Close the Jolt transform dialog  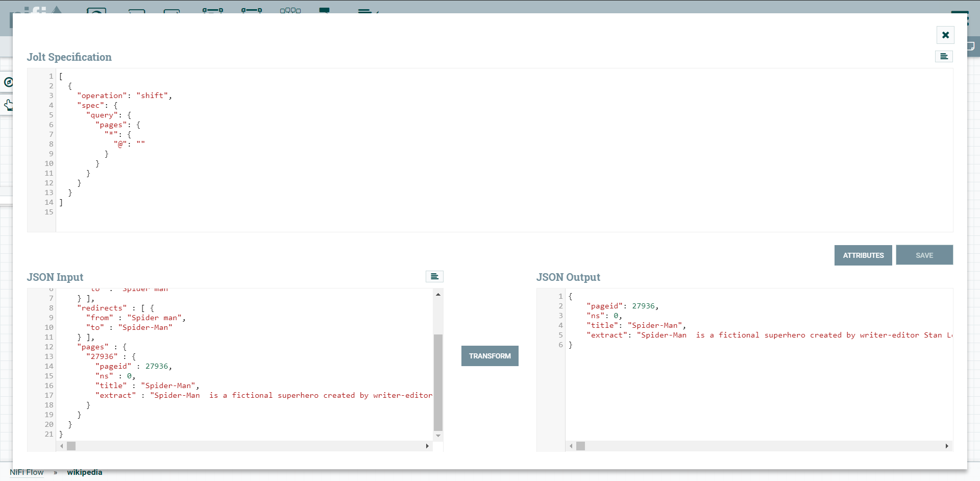[x=945, y=35]
